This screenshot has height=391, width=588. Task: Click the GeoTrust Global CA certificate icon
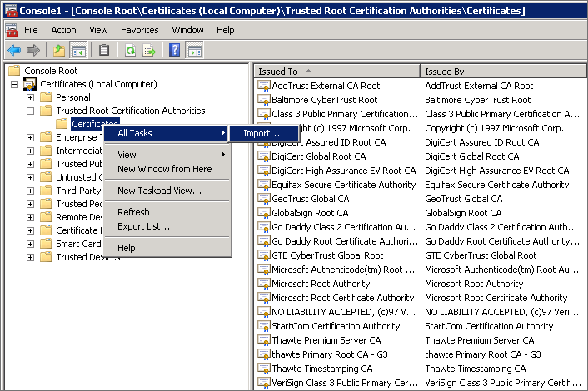pyautogui.click(x=264, y=199)
